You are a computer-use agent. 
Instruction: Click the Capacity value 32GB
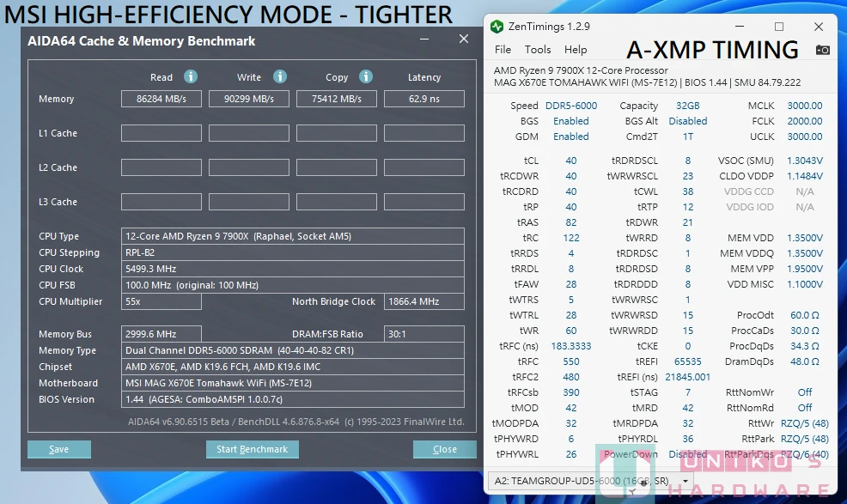[x=687, y=106]
